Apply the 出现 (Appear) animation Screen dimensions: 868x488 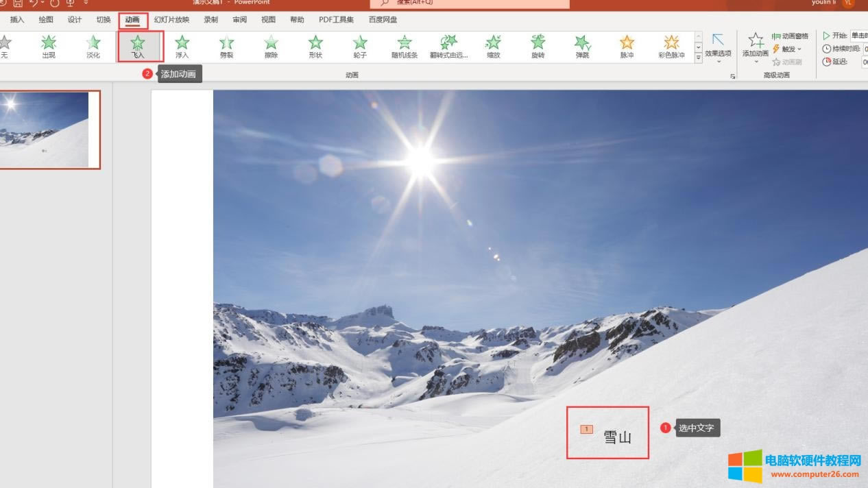[49, 47]
